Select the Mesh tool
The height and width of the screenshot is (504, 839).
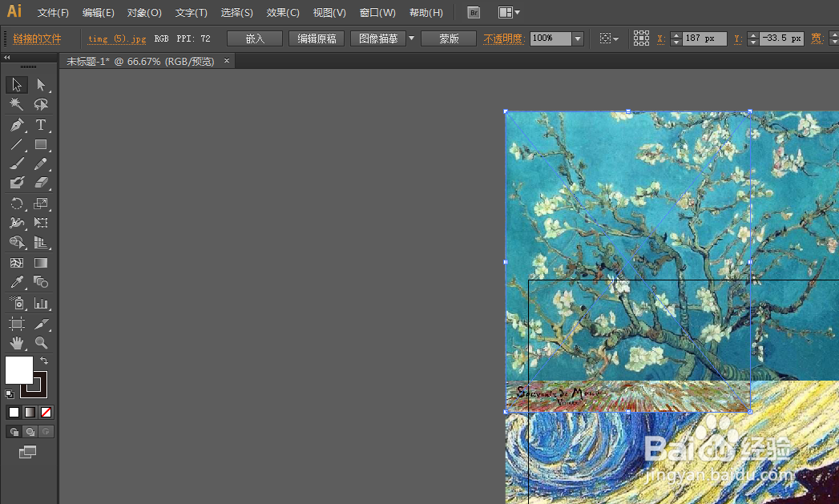(17, 263)
